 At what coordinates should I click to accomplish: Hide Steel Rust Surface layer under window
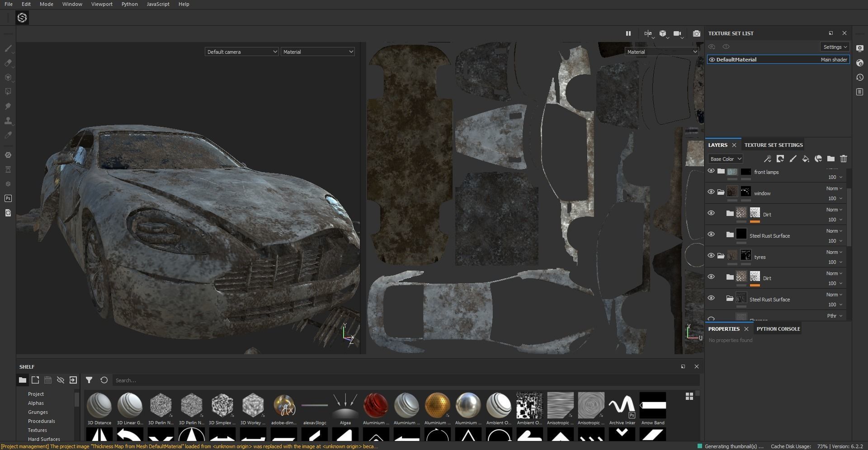tap(711, 234)
